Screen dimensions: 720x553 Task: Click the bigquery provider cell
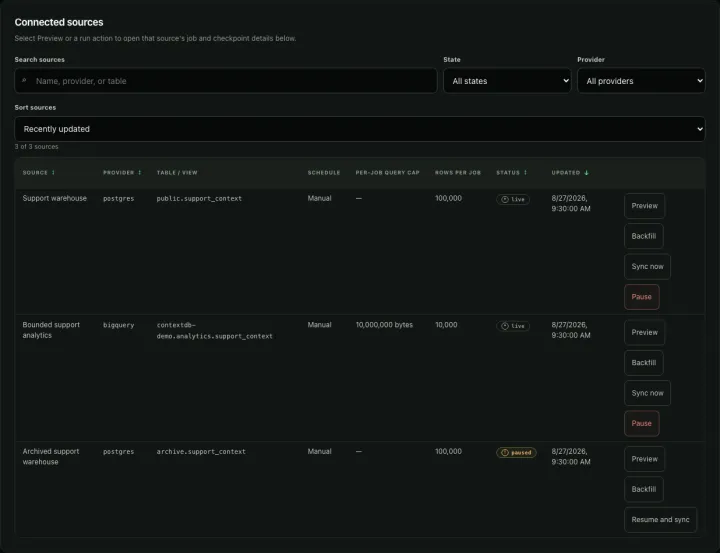(x=118, y=325)
